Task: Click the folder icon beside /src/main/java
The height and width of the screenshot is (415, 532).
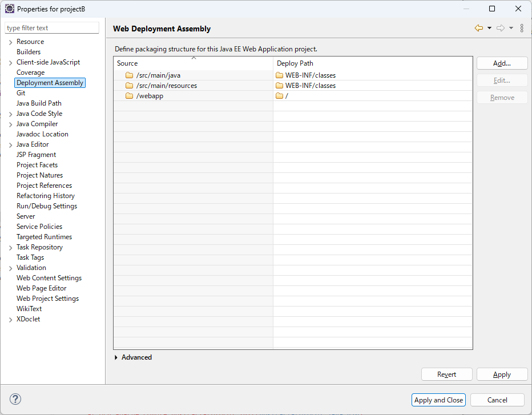Action: pyautogui.click(x=129, y=75)
